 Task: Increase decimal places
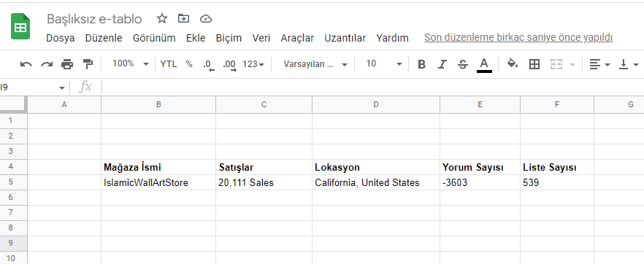(229, 65)
